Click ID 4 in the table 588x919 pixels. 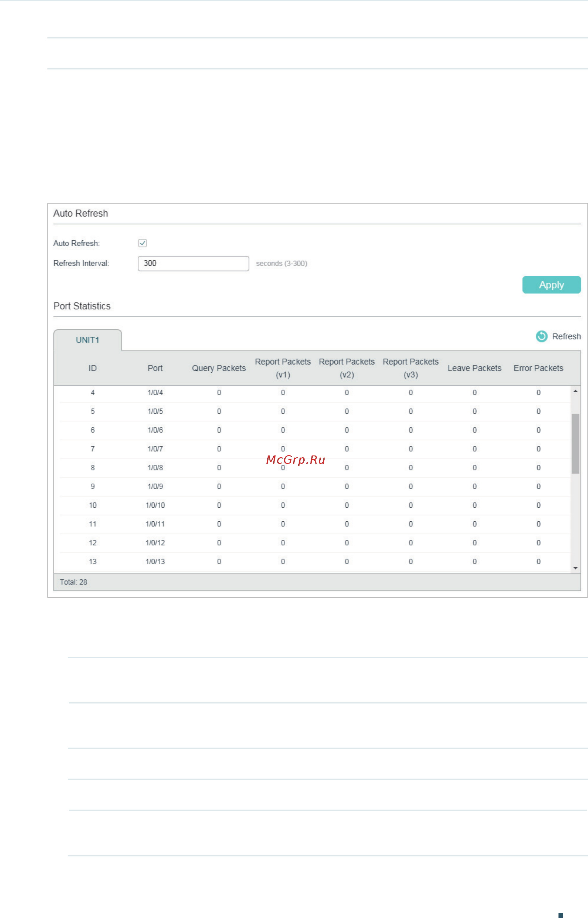pos(92,393)
